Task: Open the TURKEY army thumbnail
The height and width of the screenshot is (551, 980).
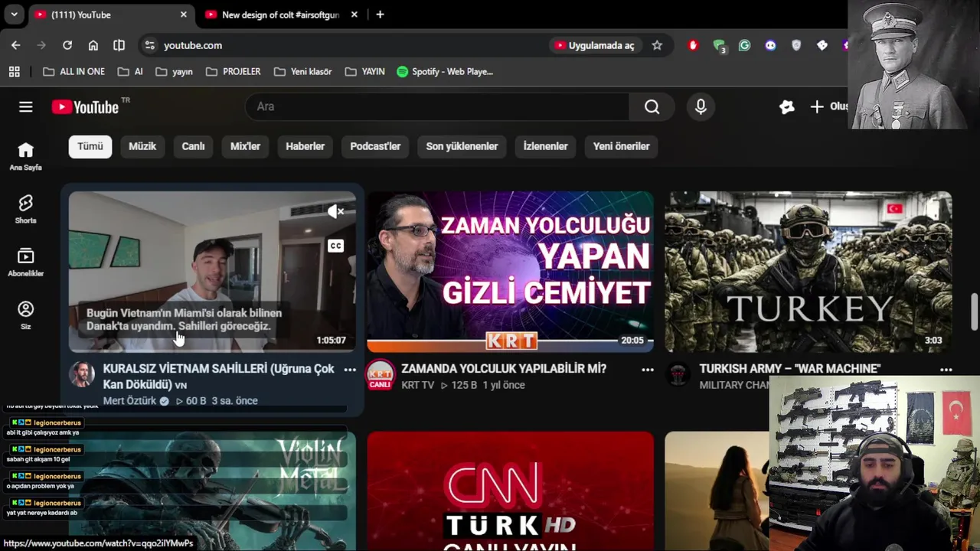Action: [x=808, y=272]
